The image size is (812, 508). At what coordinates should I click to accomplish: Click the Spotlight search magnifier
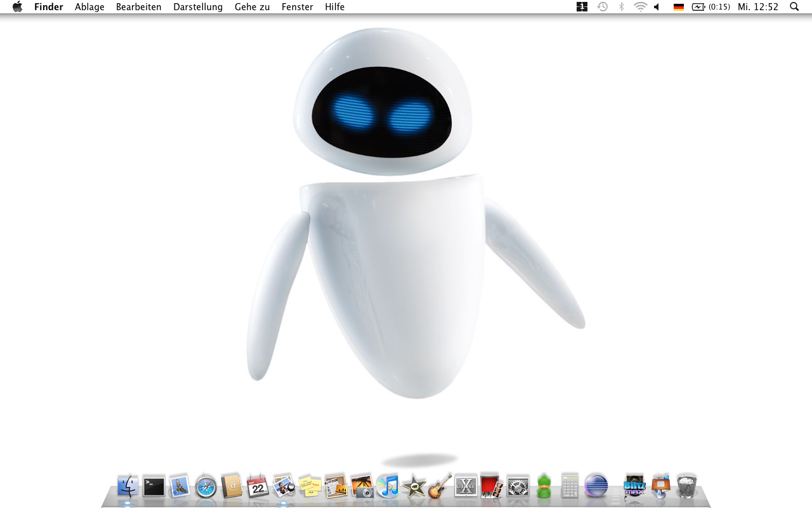coord(794,7)
